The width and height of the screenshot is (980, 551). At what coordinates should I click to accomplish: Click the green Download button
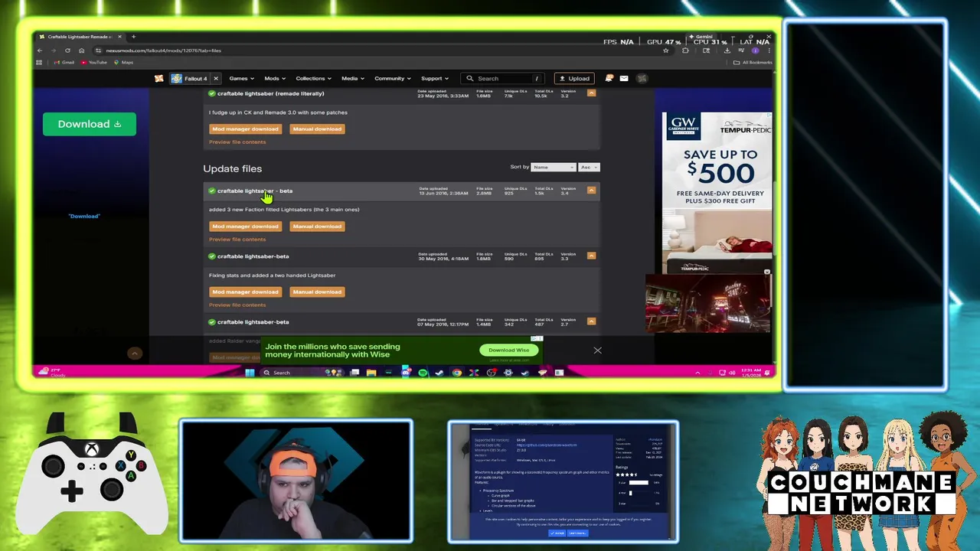(90, 124)
